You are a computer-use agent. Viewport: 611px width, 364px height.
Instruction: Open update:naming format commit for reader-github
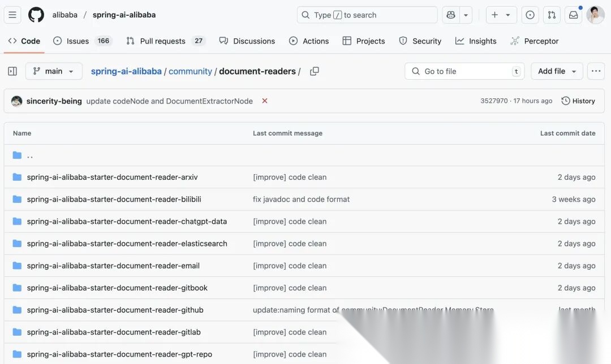point(373,310)
